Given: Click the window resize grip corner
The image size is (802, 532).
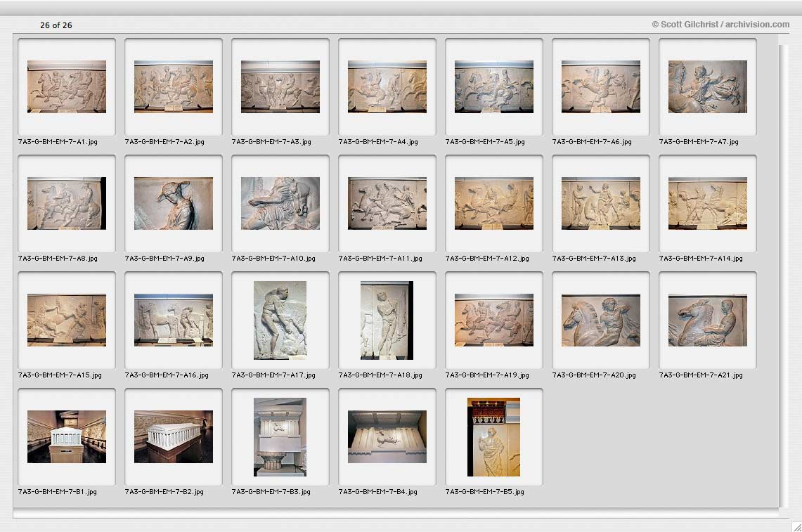Looking at the screenshot, I should [x=796, y=526].
